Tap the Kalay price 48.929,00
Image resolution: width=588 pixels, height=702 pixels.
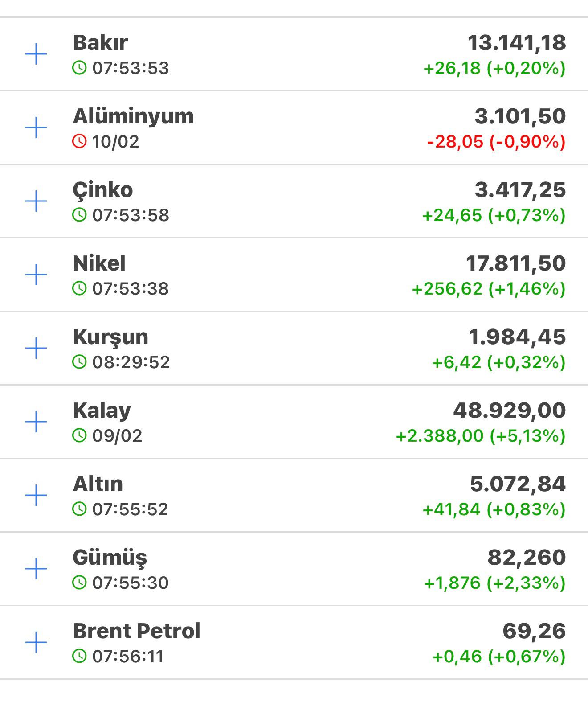[509, 411]
